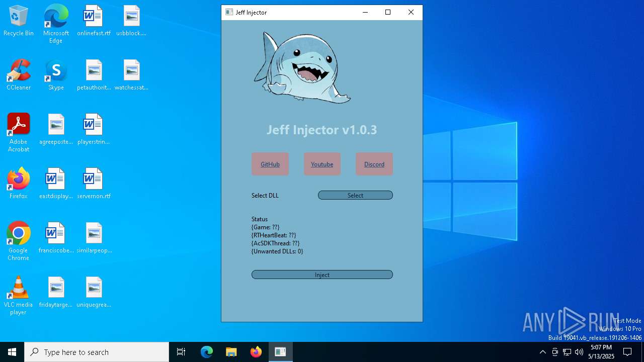The width and height of the screenshot is (644, 362).
Task: Click the {RTHeartBeat: ??} status line
Action: tap(274, 235)
